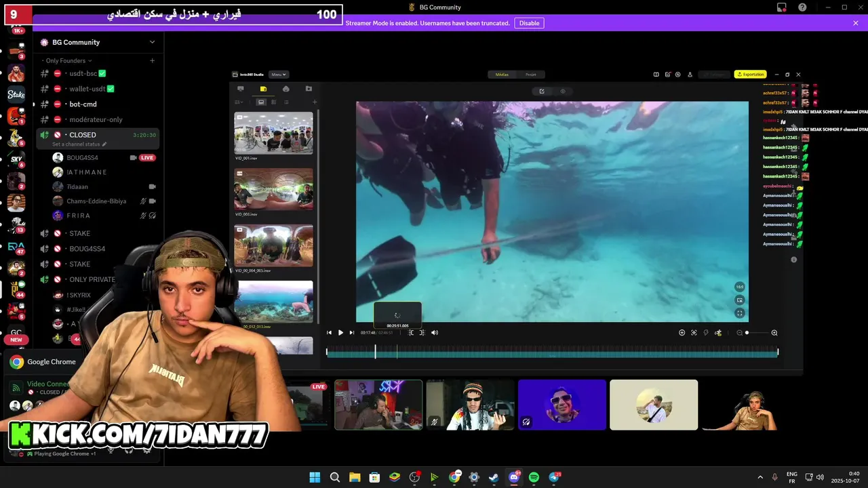This screenshot has width=868, height=488.
Task: Click the tracking target icon
Action: pos(694,333)
